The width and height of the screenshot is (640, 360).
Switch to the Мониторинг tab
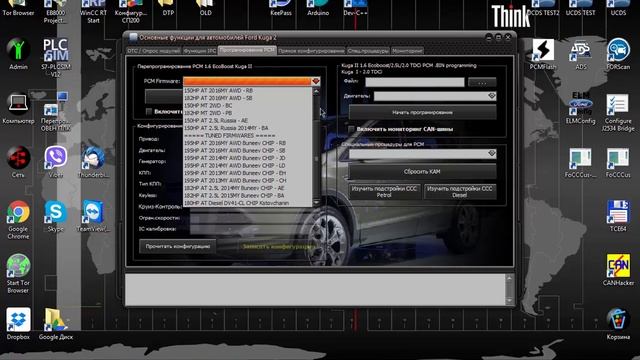click(407, 51)
